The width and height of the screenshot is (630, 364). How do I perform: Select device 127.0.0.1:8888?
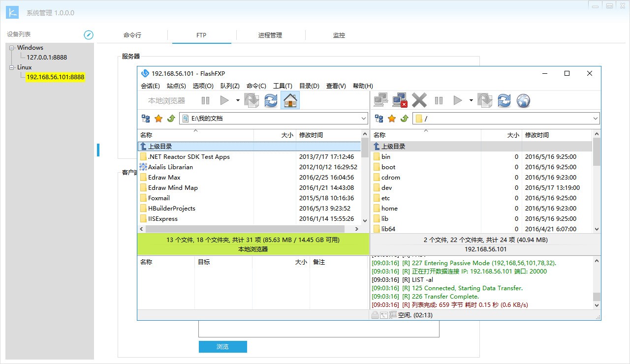pyautogui.click(x=47, y=58)
